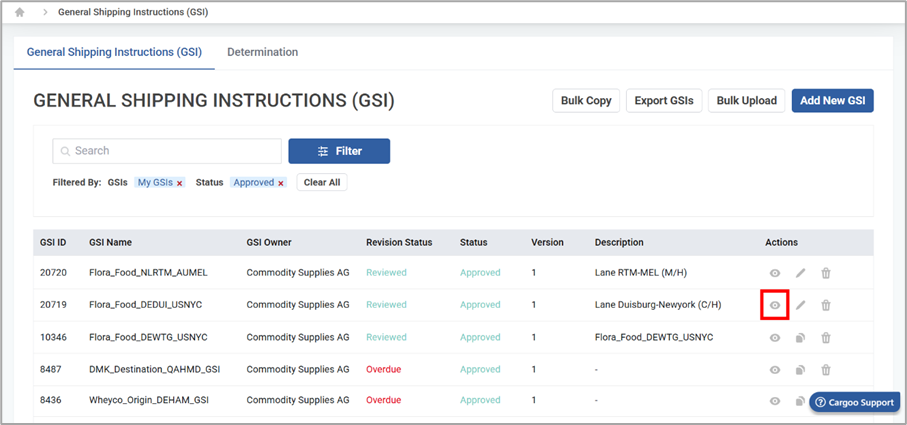View Flora_Food_DEDUI_USNYC with the eye icon

pos(775,305)
